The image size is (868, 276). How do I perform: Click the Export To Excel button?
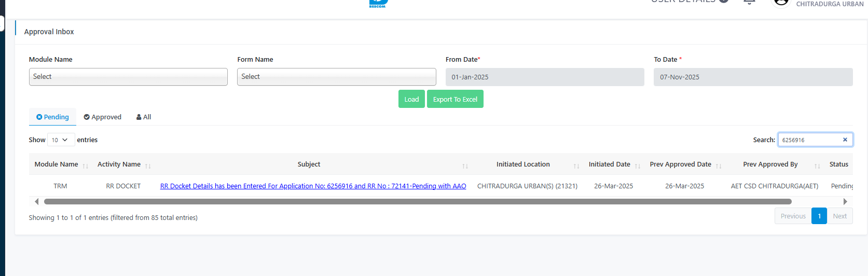[x=455, y=99]
